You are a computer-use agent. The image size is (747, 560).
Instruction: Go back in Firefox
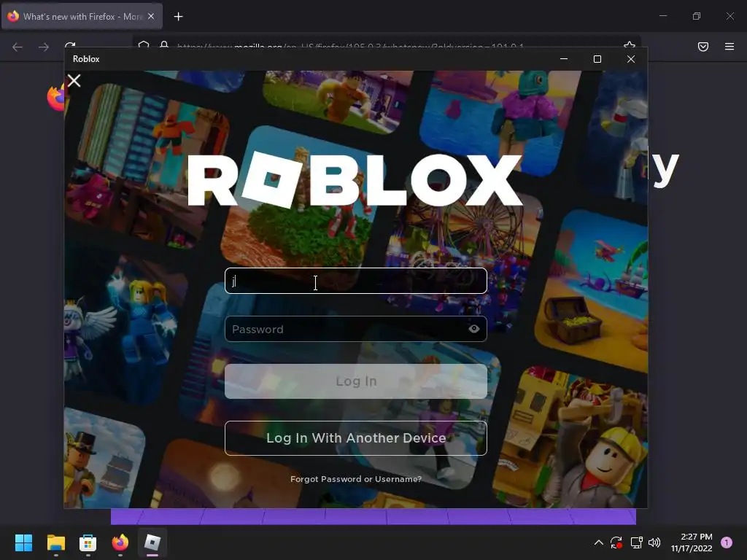[x=18, y=47]
